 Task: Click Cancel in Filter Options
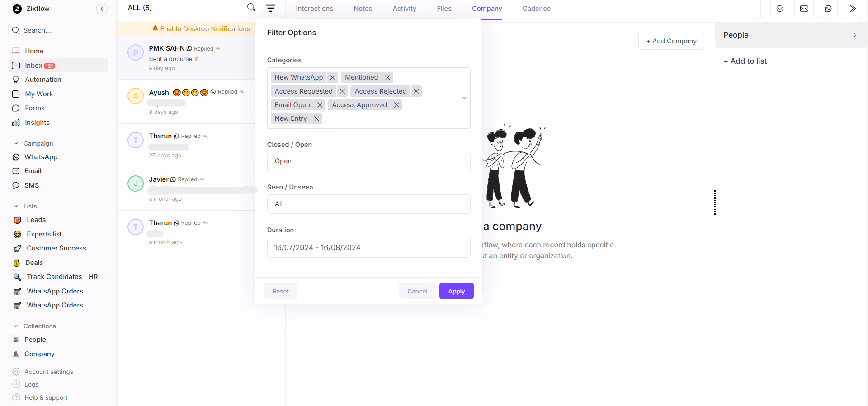(417, 291)
